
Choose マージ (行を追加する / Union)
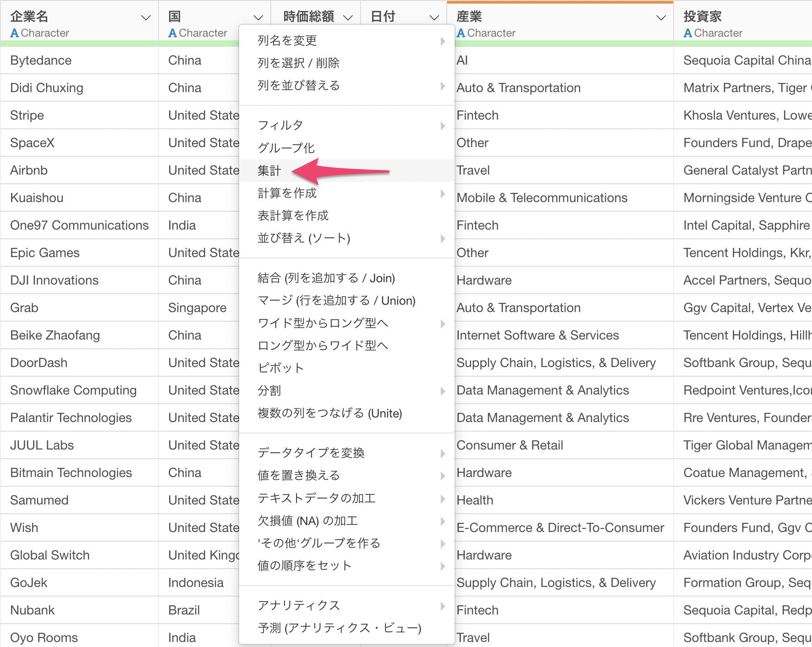[347, 301]
